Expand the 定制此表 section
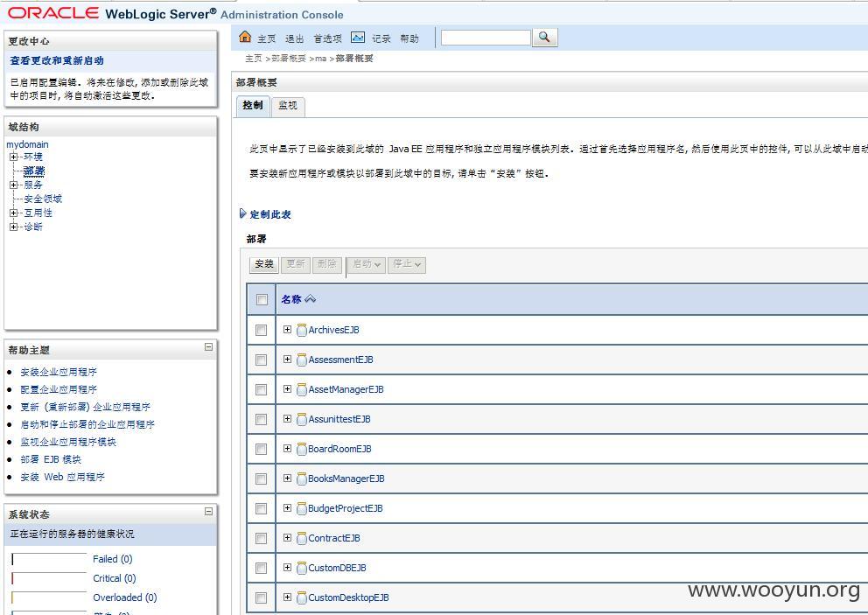 pyautogui.click(x=242, y=213)
